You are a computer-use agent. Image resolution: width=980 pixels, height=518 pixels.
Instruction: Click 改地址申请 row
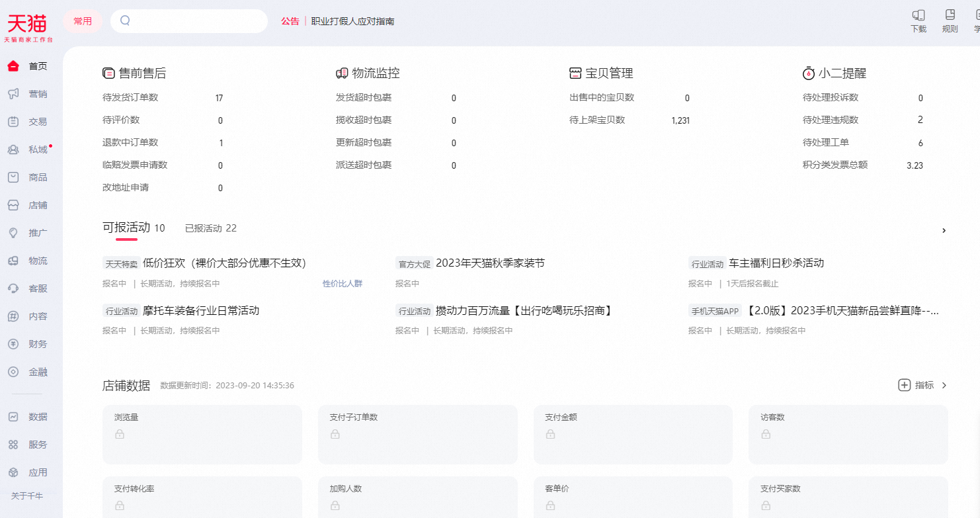coord(163,188)
